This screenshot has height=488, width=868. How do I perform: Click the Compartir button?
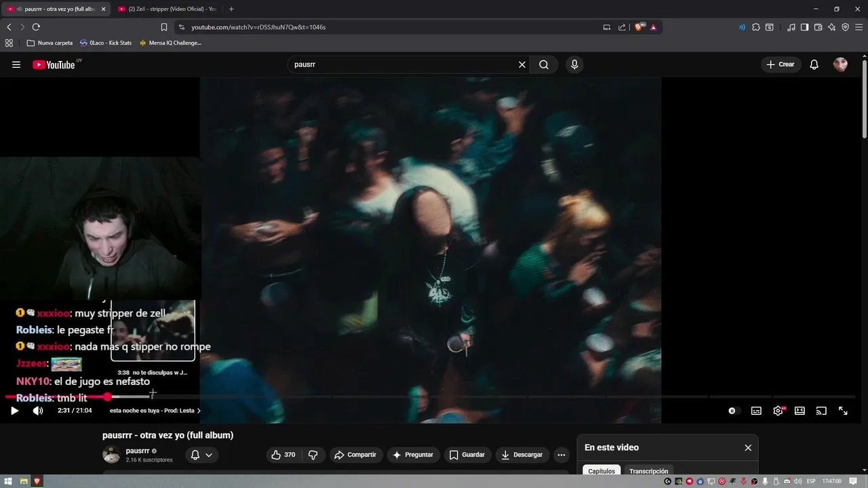pyautogui.click(x=356, y=455)
